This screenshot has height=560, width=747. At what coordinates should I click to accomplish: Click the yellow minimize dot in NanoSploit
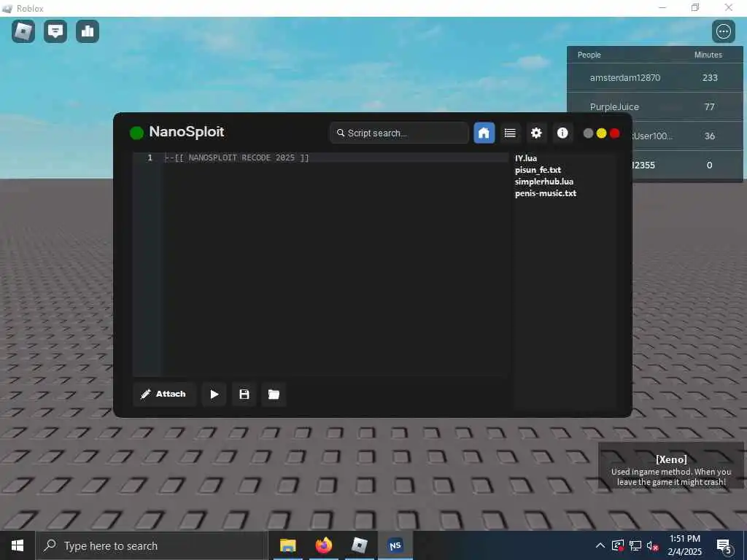[602, 133]
